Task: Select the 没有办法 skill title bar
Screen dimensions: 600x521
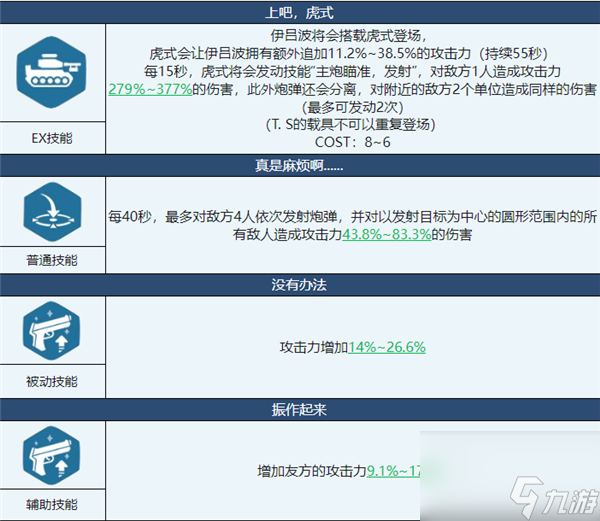Action: (x=299, y=284)
